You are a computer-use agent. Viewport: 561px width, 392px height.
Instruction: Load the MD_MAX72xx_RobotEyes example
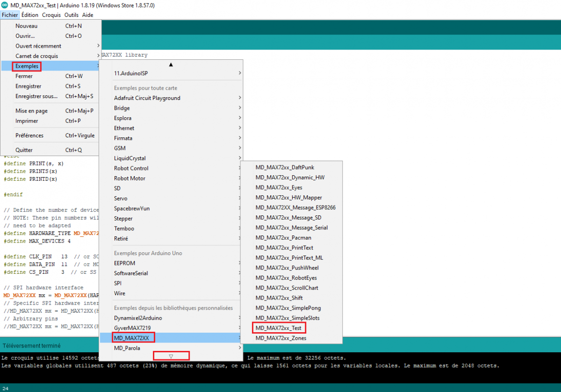tap(292, 278)
